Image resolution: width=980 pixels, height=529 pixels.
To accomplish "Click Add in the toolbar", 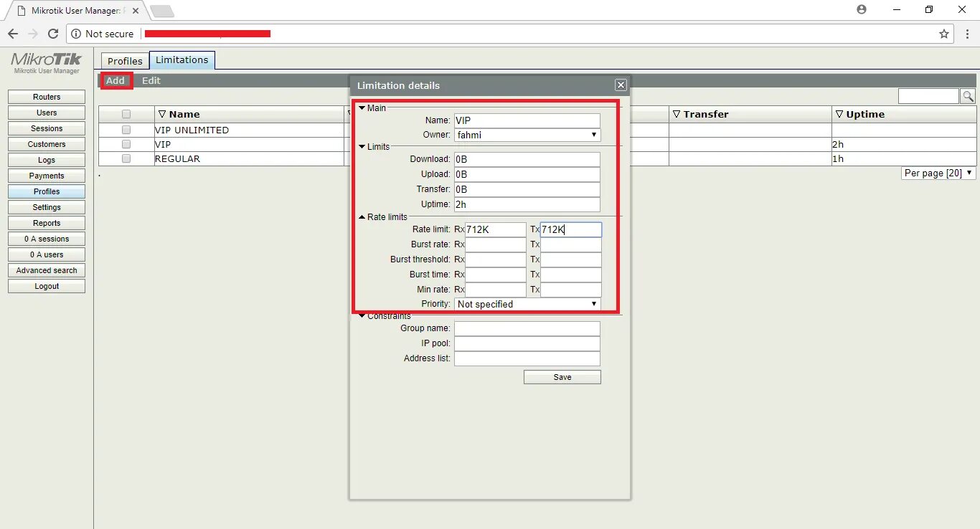I will click(115, 80).
